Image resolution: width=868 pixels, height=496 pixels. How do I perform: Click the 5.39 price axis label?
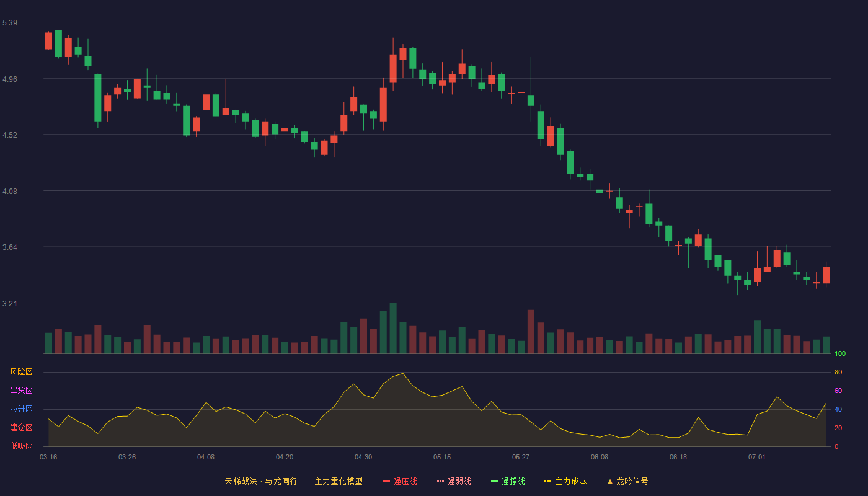pos(10,23)
